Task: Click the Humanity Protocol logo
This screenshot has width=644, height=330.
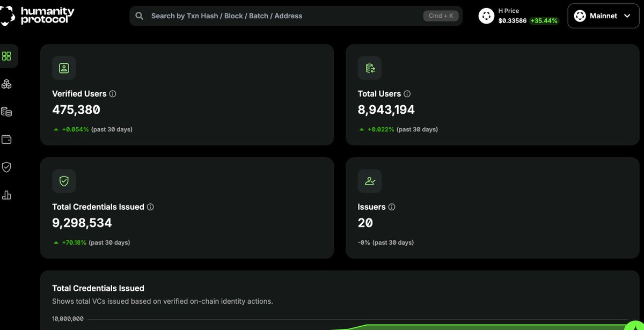Action: pyautogui.click(x=38, y=16)
